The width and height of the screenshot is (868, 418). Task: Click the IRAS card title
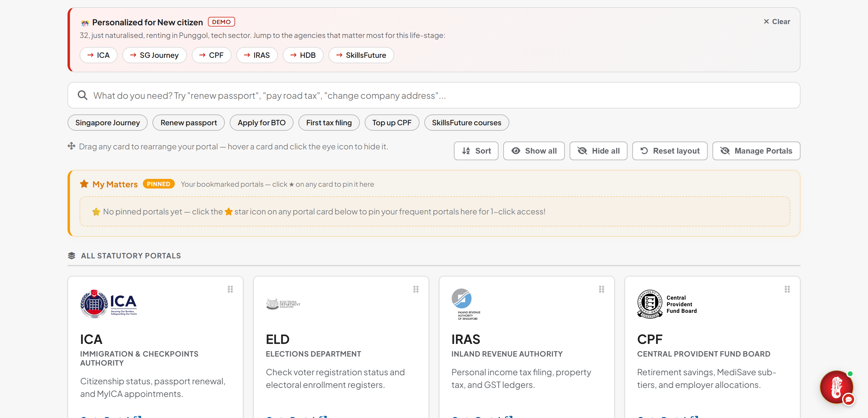pos(466,339)
